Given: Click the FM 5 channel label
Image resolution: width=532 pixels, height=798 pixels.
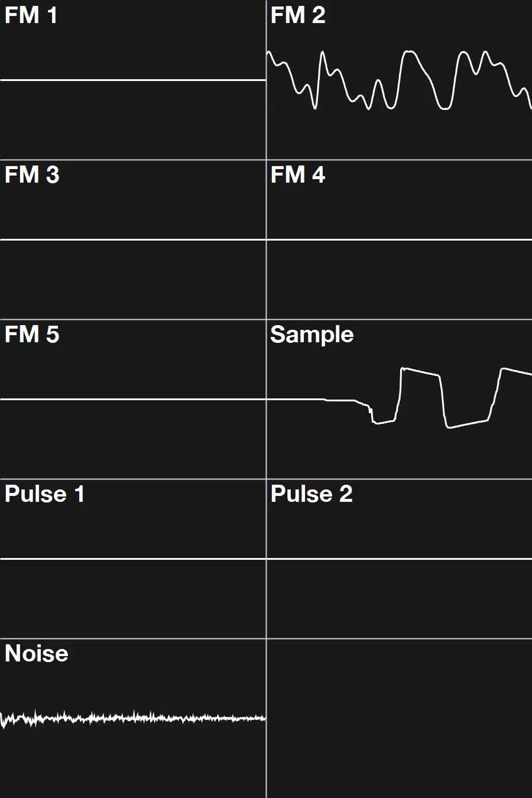Looking at the screenshot, I should (32, 335).
